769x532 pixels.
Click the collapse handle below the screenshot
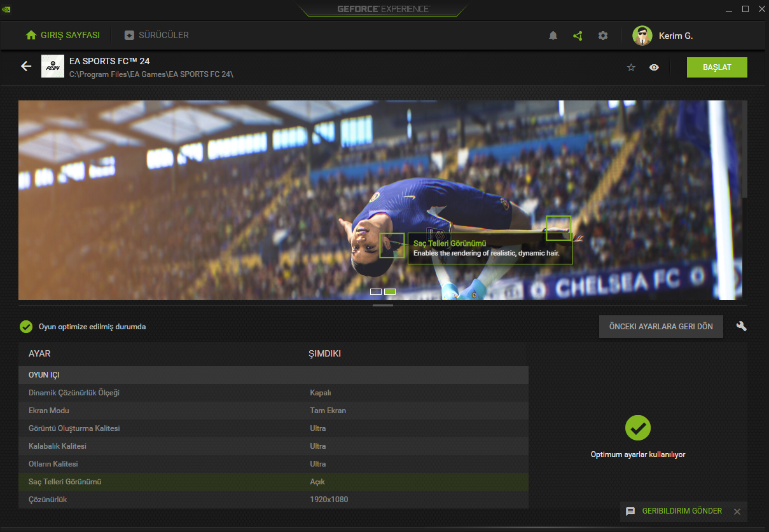click(x=383, y=305)
